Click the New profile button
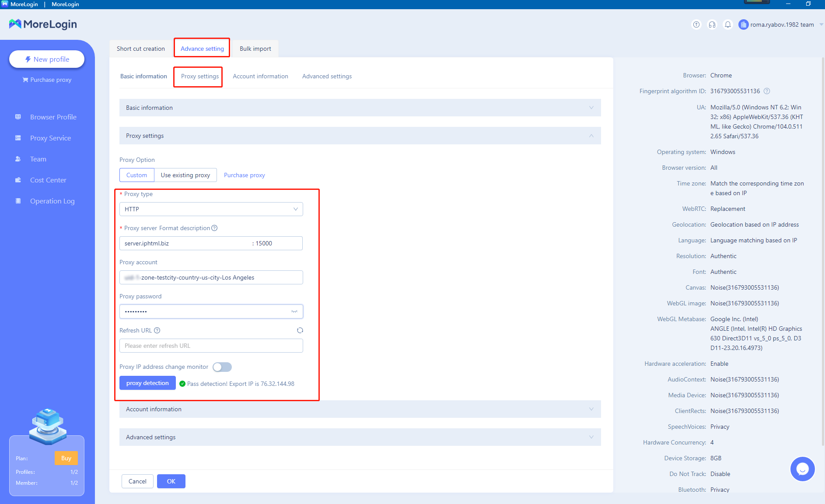This screenshot has width=825, height=504. (x=47, y=59)
